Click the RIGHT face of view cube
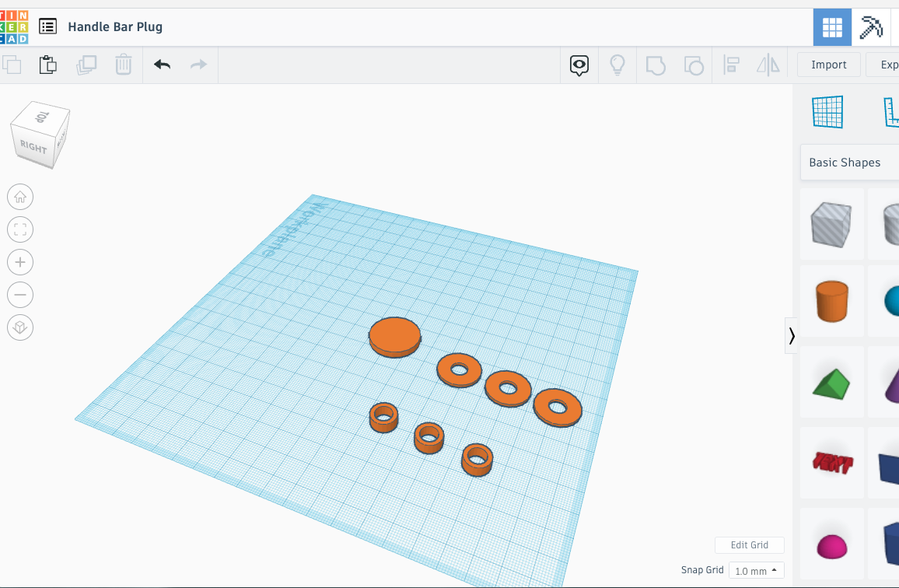Screen dimensions: 899x588 tap(33, 146)
